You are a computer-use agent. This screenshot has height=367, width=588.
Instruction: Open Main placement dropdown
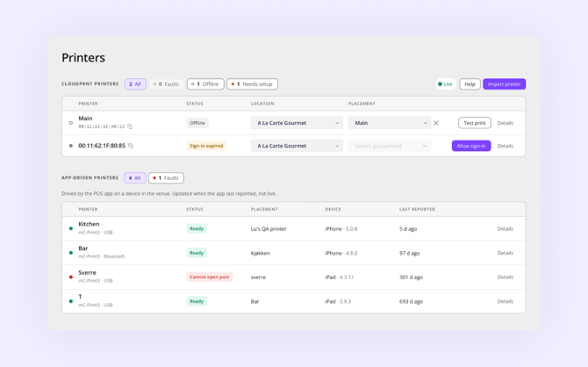pyautogui.click(x=390, y=123)
